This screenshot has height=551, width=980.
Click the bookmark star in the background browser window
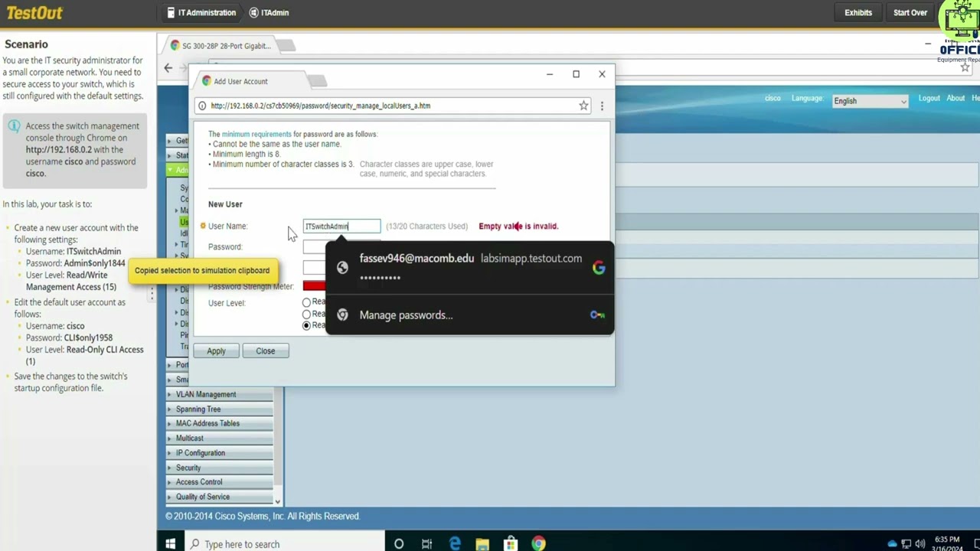point(965,67)
